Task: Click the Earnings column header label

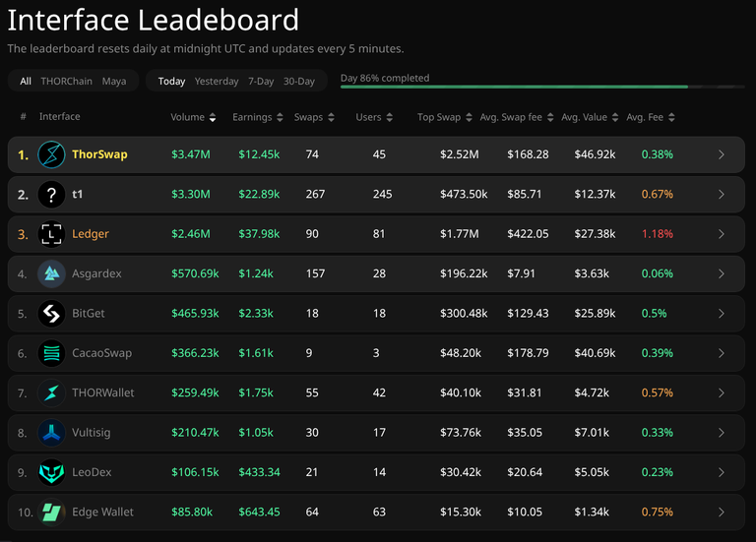Action: pyautogui.click(x=252, y=118)
